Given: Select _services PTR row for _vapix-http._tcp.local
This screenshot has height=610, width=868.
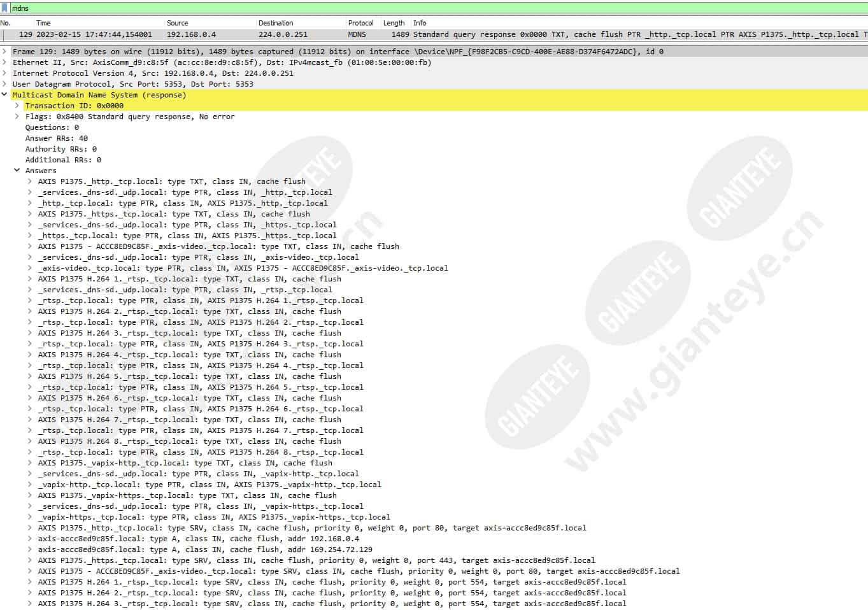Looking at the screenshot, I should point(198,474).
